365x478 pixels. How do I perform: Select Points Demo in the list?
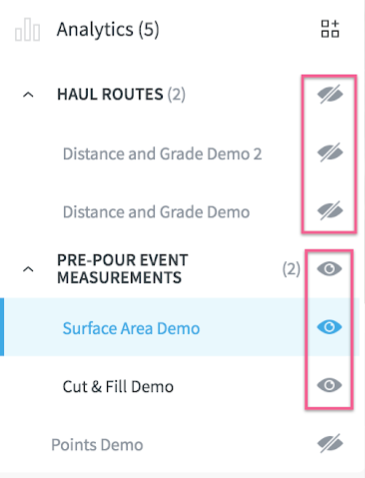[x=97, y=445]
